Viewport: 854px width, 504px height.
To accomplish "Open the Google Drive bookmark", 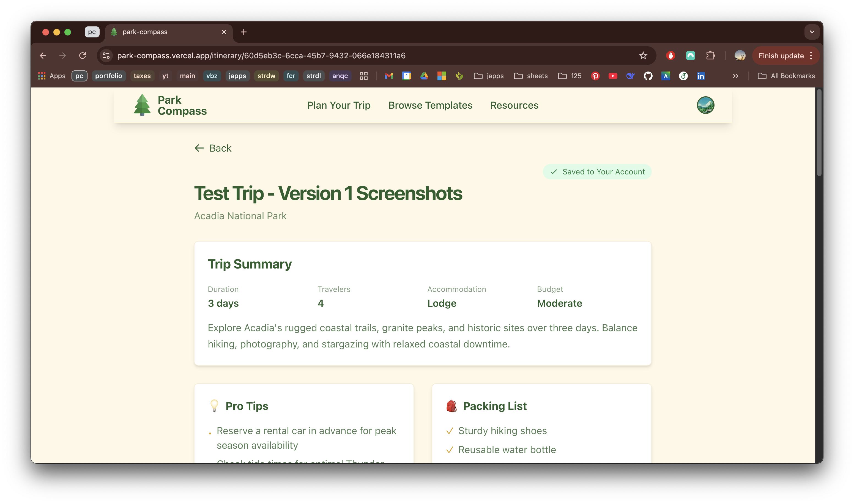I will click(x=424, y=76).
